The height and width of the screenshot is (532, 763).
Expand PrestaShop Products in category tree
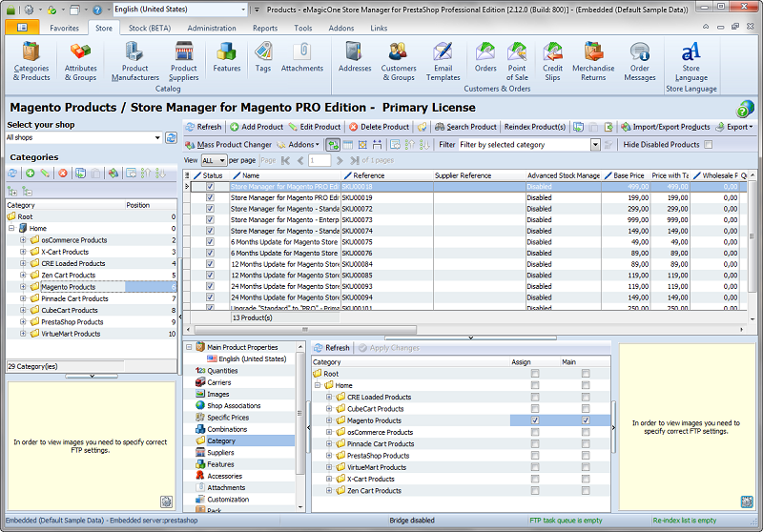pyautogui.click(x=23, y=322)
